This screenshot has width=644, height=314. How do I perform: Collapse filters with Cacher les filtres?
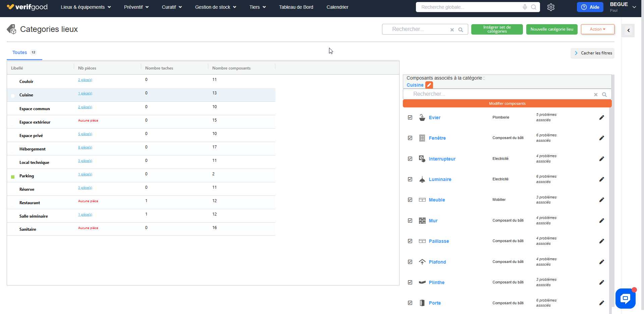point(593,53)
